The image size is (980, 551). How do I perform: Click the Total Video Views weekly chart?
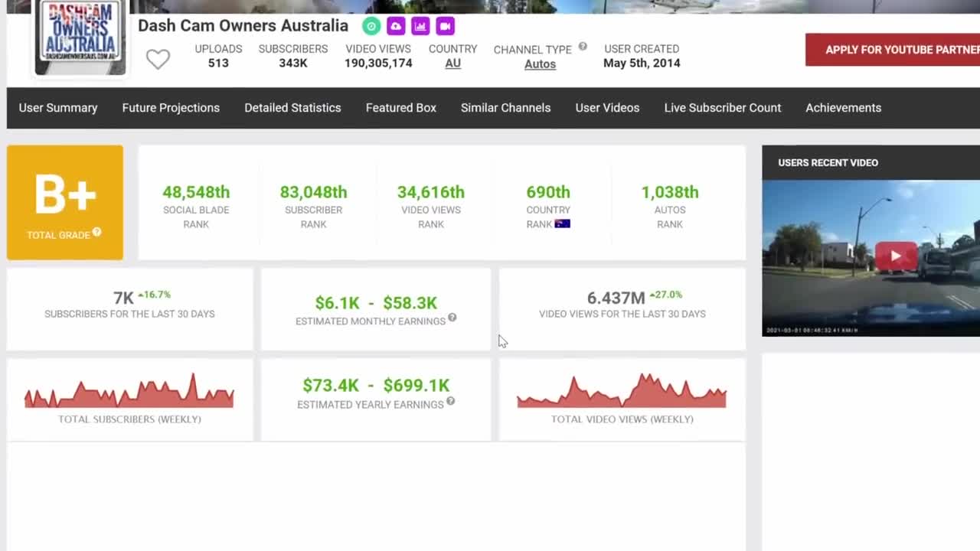[622, 390]
